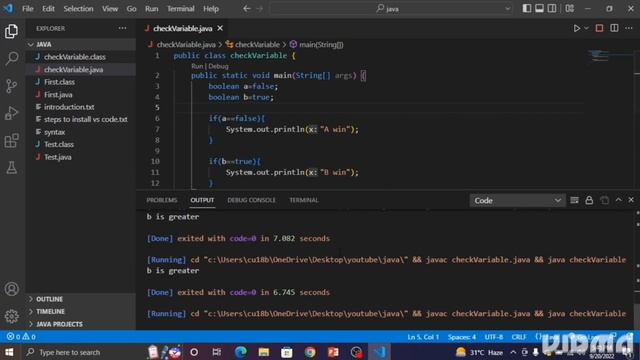Maximize the panel size with chevron up
This screenshot has height=360, width=640.
[618, 200]
